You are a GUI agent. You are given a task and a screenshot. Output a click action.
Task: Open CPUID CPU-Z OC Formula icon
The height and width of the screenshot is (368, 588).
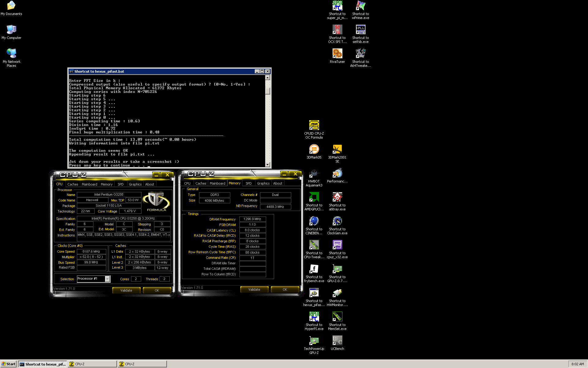tap(314, 130)
